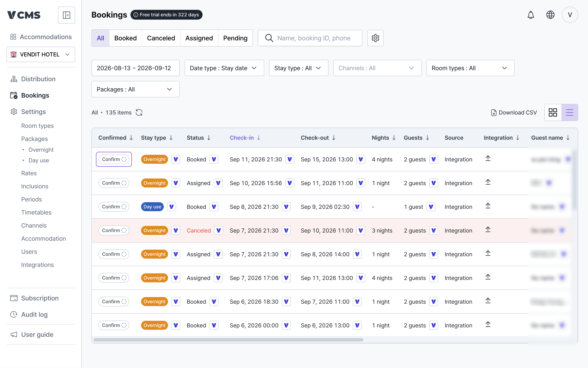588x368 pixels.
Task: Open Packages All dropdown
Action: click(x=135, y=89)
